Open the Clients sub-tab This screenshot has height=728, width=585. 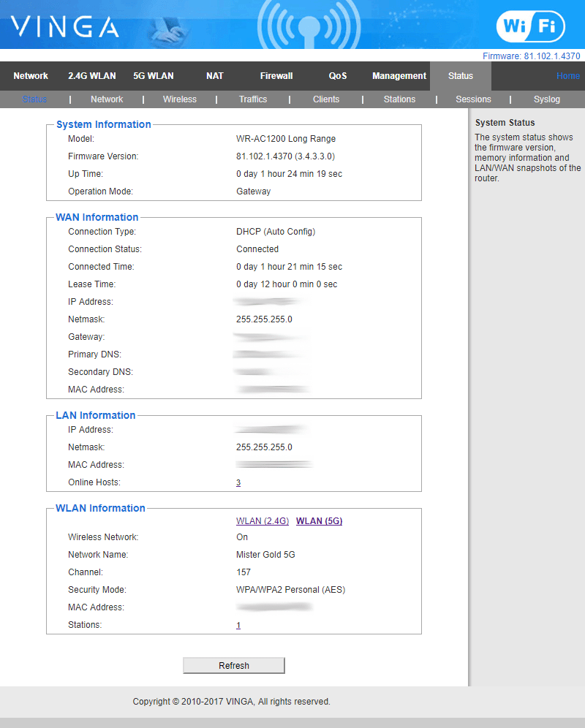point(326,99)
